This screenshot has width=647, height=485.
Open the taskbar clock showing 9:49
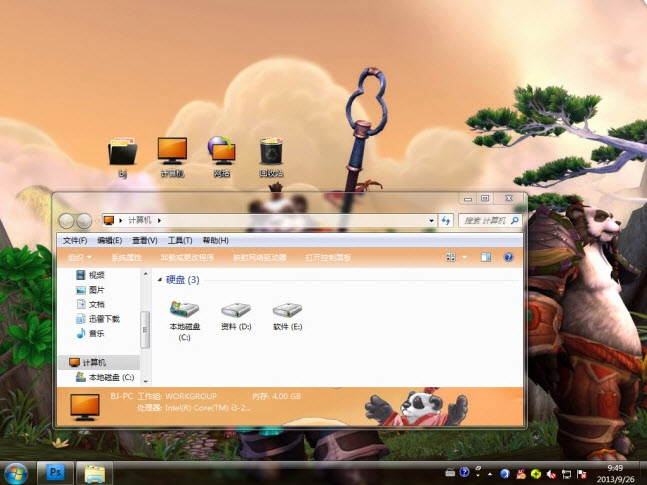[616, 473]
